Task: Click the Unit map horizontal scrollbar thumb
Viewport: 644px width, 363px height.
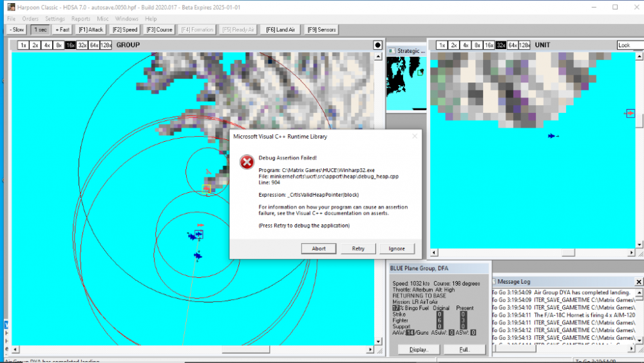Action: (x=568, y=253)
